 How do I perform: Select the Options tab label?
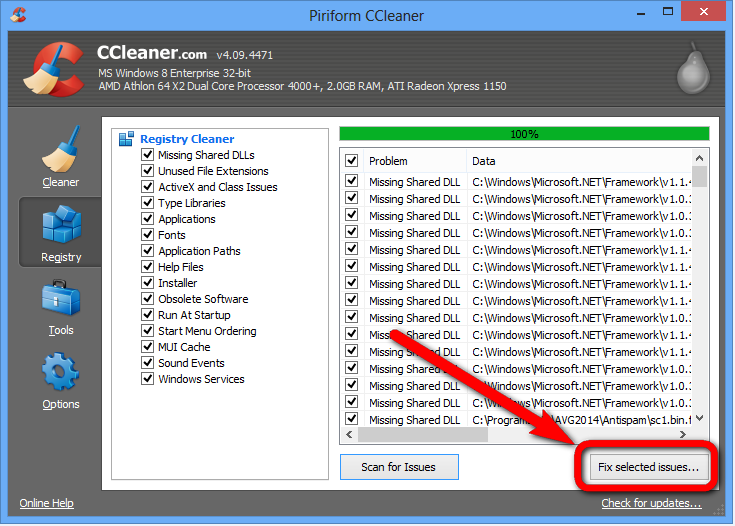[61, 404]
